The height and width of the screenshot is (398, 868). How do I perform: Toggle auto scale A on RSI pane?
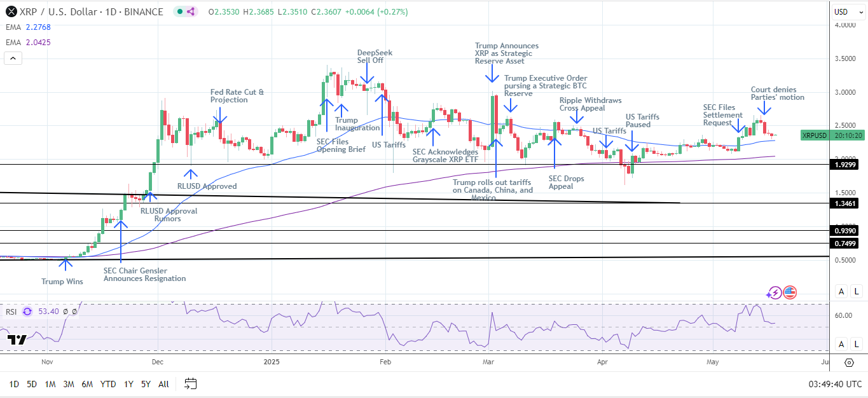(841, 344)
